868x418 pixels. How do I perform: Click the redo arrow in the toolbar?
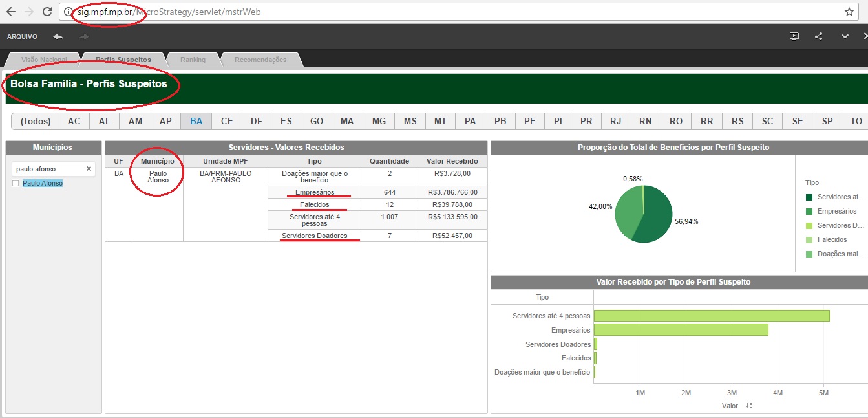[x=83, y=36]
